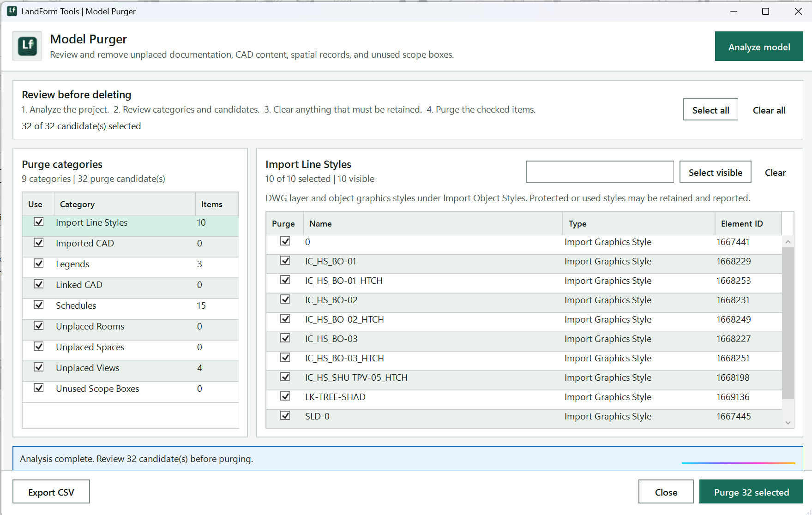
Task: Click the analysis progress bar
Action: [739, 463]
